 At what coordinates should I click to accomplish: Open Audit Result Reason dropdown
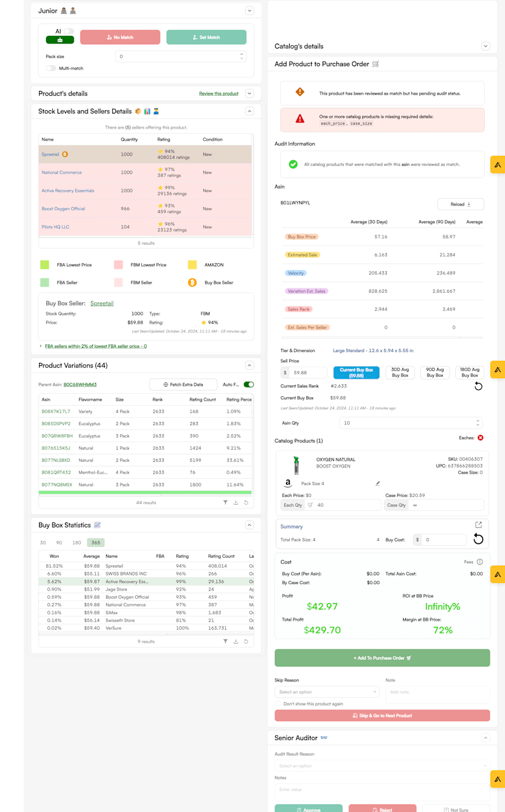pos(383,766)
